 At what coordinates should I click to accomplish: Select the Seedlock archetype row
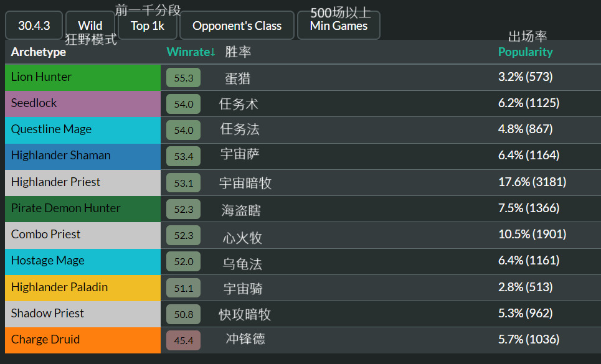click(83, 104)
